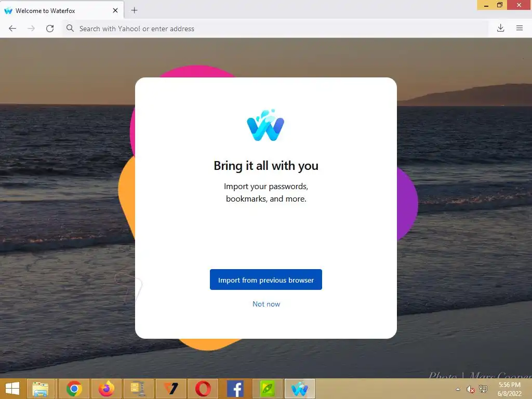Click the search magnifier icon in address bar
Screen dimensions: 532x399
coord(70,28)
